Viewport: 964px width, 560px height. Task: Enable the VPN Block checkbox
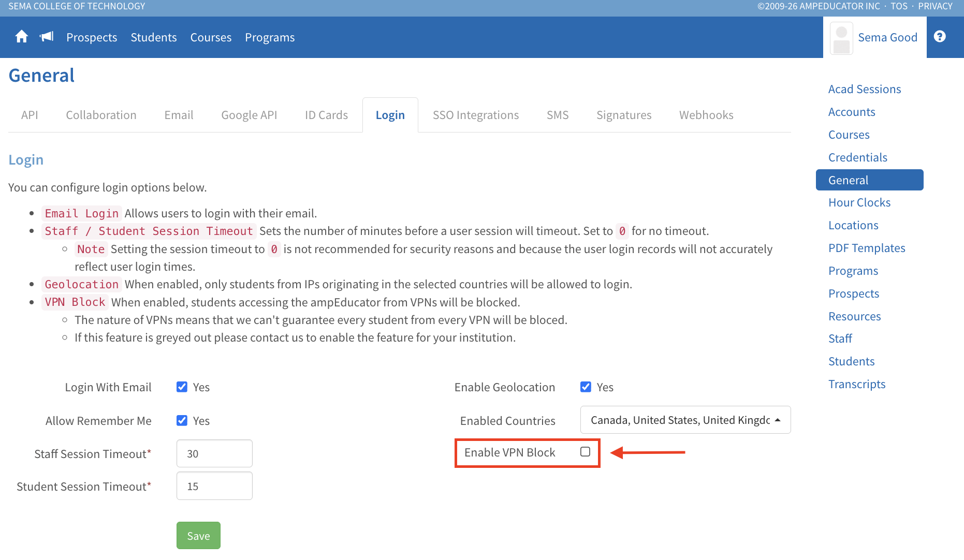[x=585, y=452]
